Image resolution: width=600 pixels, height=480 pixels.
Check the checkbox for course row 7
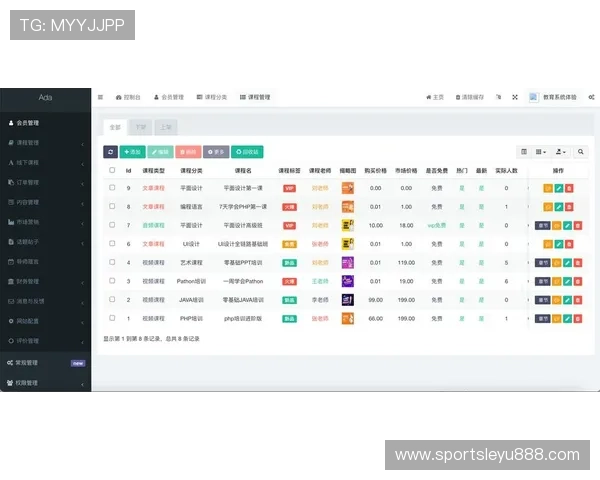(112, 225)
